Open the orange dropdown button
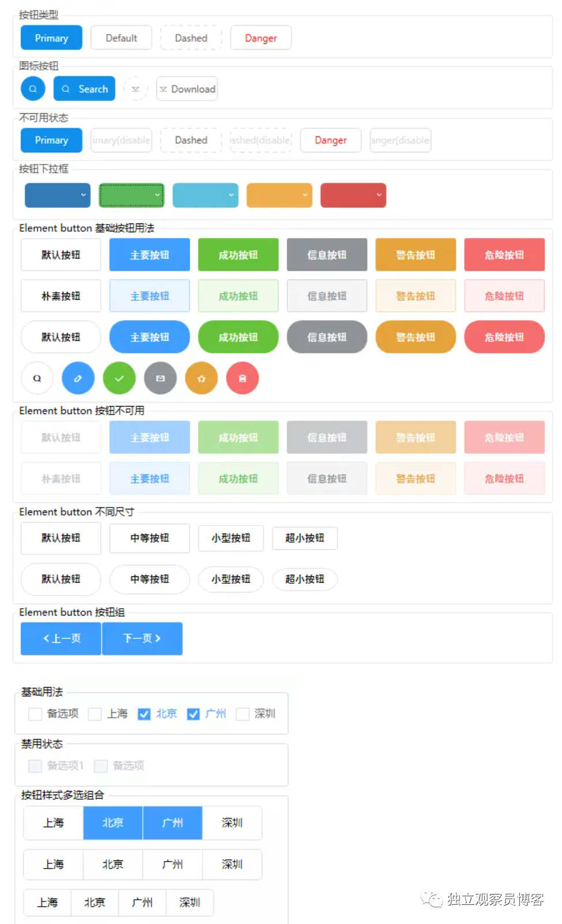The image size is (562, 924). point(279,195)
